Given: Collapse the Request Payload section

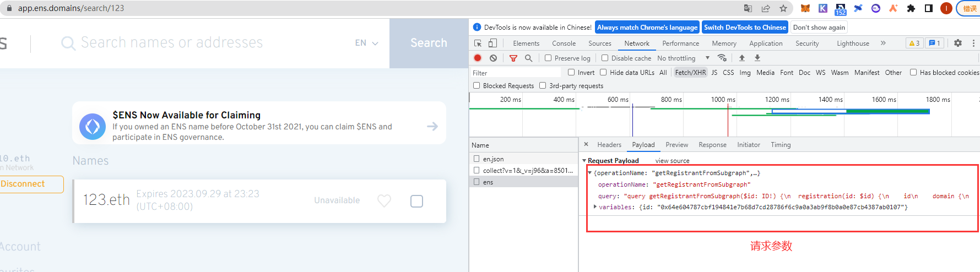Looking at the screenshot, I should 584,161.
